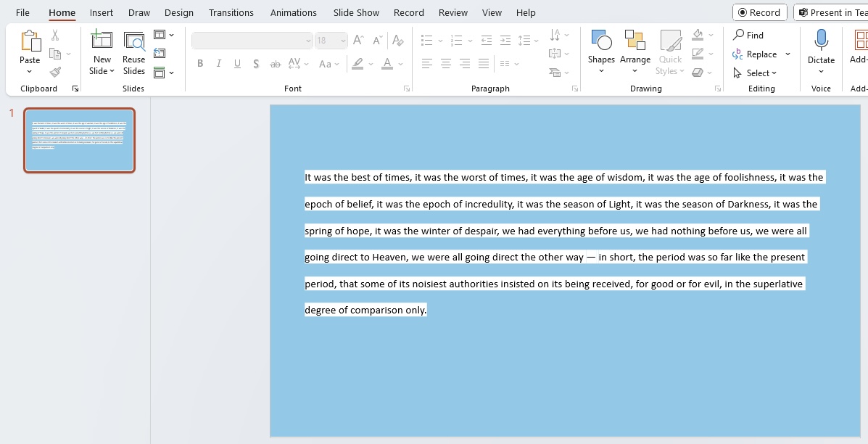Toggle Text Shadow

tap(256, 64)
